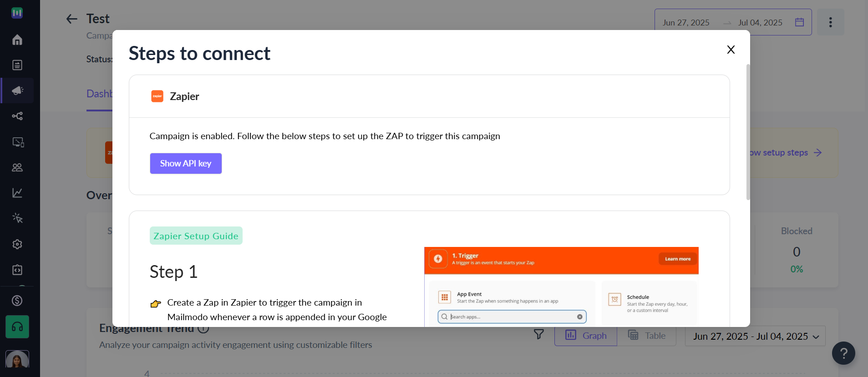
Task: Click the Search apps field in guide image
Action: click(x=512, y=317)
